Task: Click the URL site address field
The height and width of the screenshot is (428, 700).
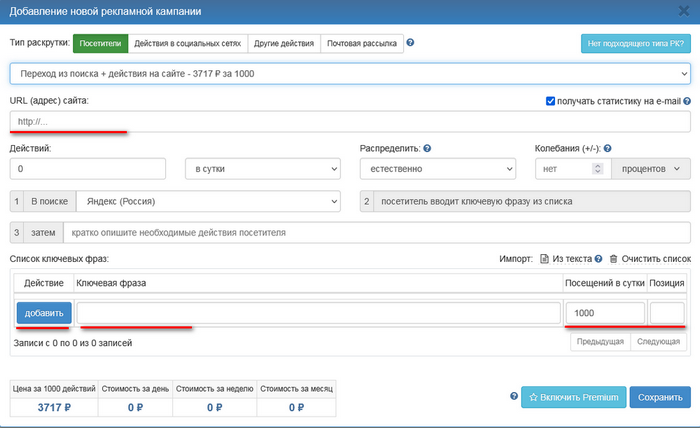Action: [349, 121]
